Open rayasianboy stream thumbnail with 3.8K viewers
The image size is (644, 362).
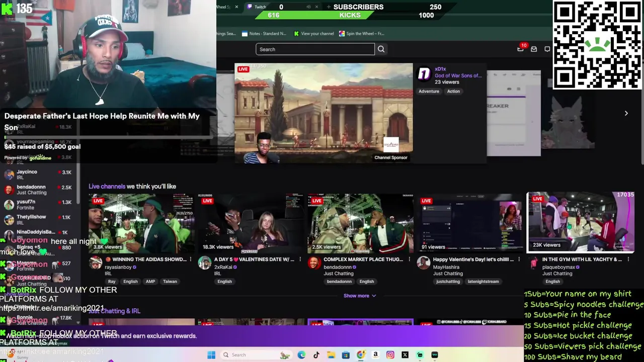(x=142, y=224)
